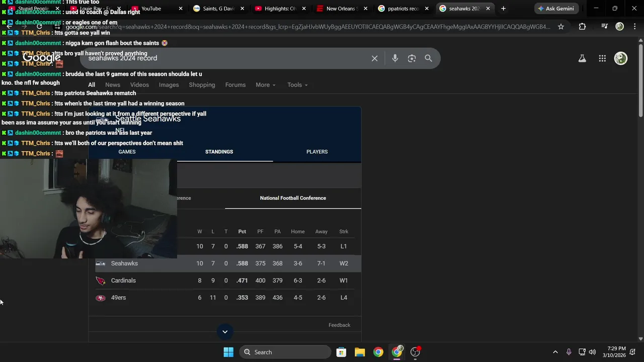Viewport: 644px width, 362px height.
Task: Select the News results tab
Action: (113, 85)
